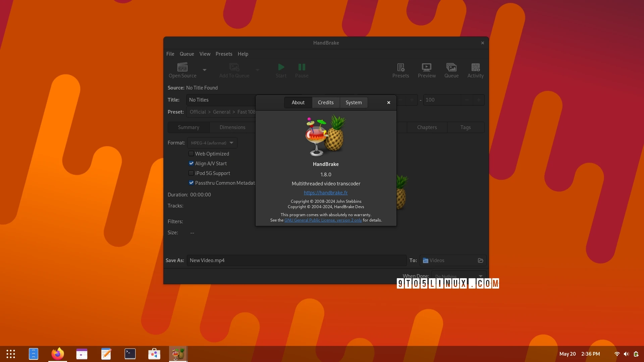644x362 pixels.
Task: Toggle the Align A/V Start checkbox
Action: pyautogui.click(x=191, y=163)
